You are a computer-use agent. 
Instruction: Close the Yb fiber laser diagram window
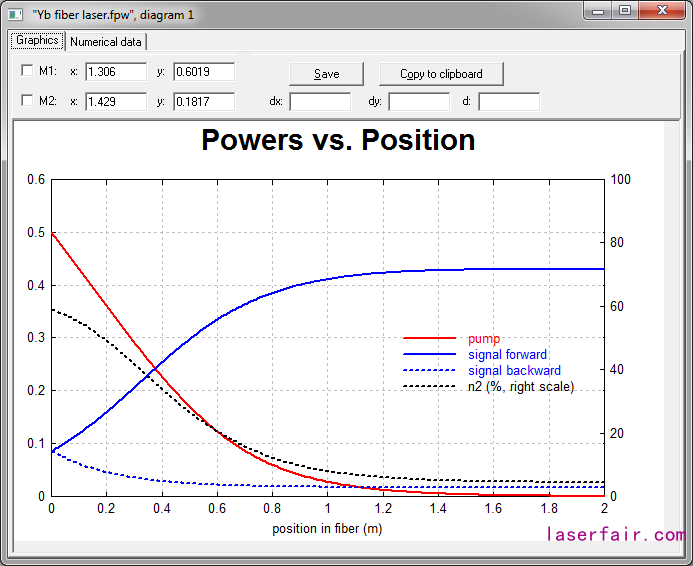point(661,10)
